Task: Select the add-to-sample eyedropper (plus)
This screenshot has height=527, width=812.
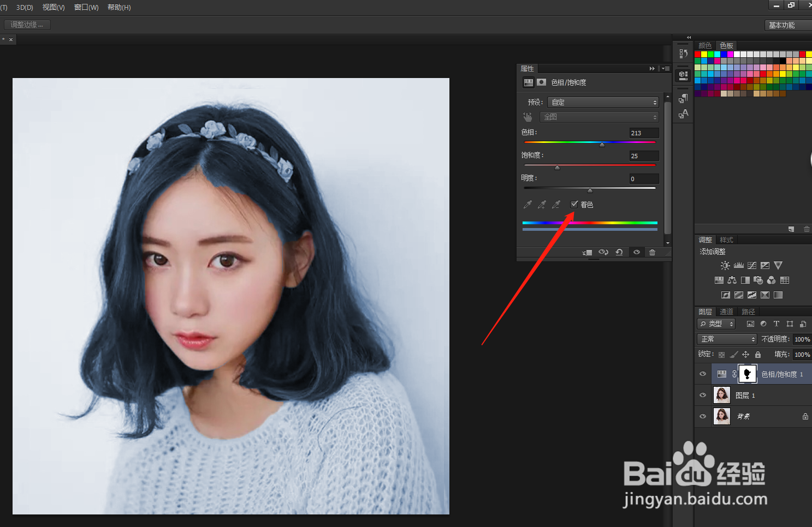Action: click(x=542, y=205)
